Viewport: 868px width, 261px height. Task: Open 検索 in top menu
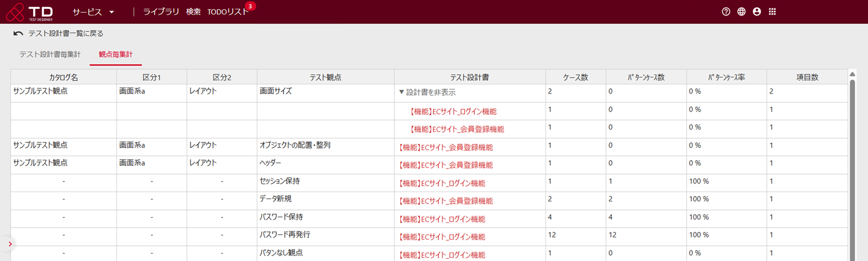(x=193, y=12)
